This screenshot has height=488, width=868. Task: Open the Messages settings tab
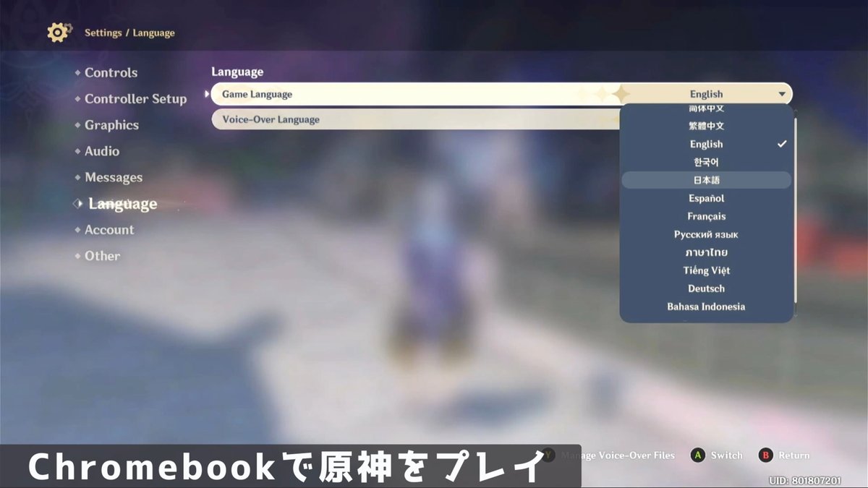coord(114,178)
